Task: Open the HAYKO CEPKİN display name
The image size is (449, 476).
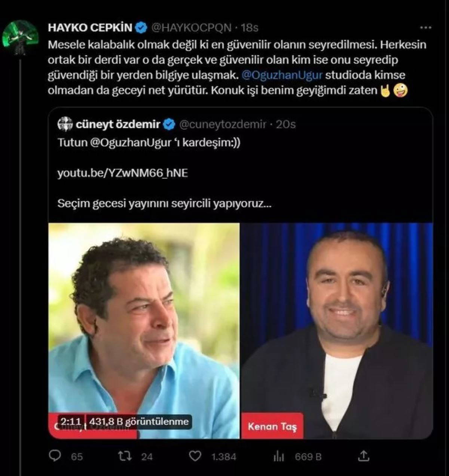Action: tap(90, 28)
